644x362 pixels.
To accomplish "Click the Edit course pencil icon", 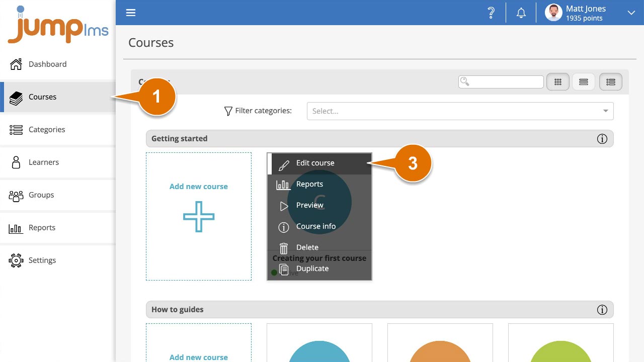I will point(284,164).
